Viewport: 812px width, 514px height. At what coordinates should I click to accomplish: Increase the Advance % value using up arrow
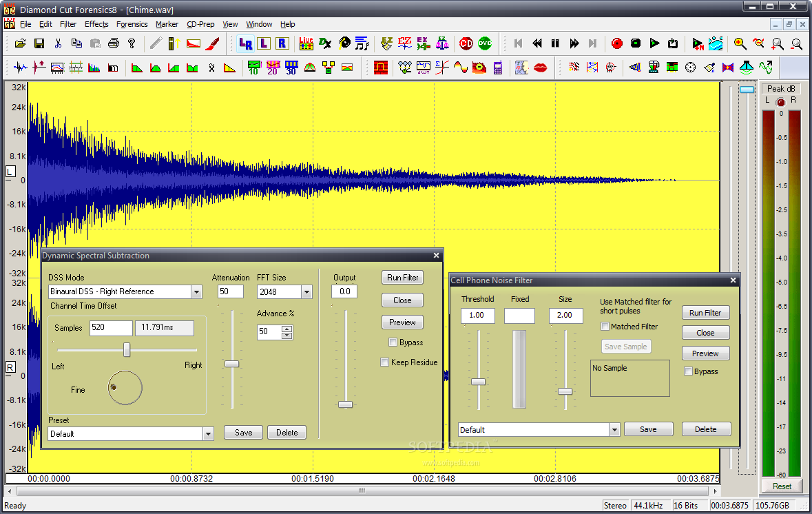tap(287, 329)
